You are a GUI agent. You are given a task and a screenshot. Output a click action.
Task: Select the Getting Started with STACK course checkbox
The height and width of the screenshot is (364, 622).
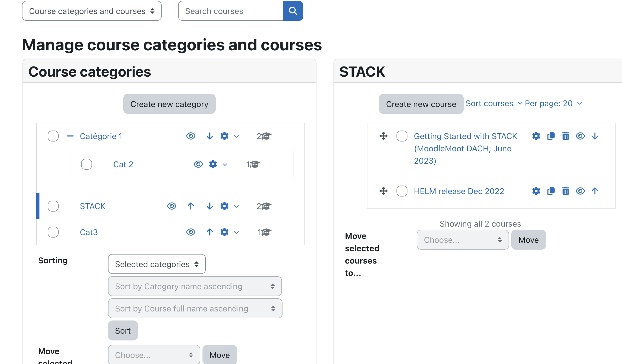pos(402,136)
